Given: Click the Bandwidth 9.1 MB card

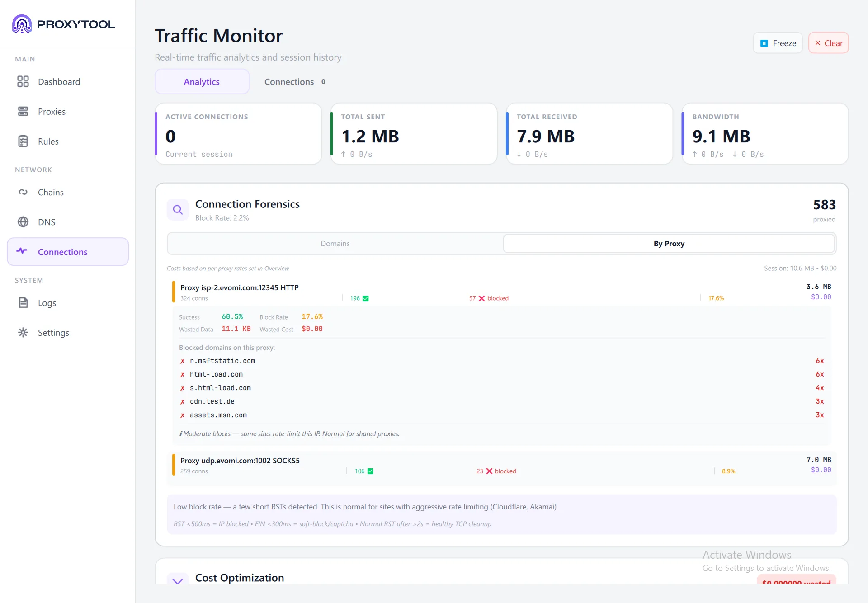Looking at the screenshot, I should coord(765,134).
